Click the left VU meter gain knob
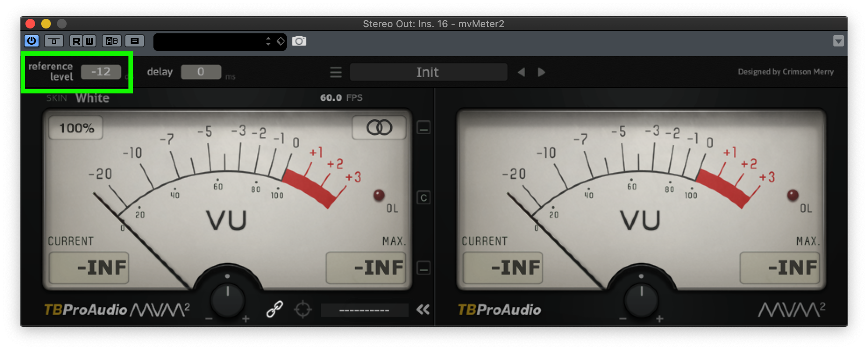The width and height of the screenshot is (868, 350). click(x=228, y=300)
